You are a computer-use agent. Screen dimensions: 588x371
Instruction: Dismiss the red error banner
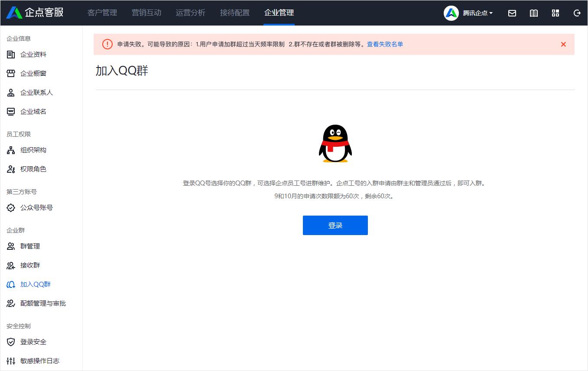pyautogui.click(x=563, y=44)
